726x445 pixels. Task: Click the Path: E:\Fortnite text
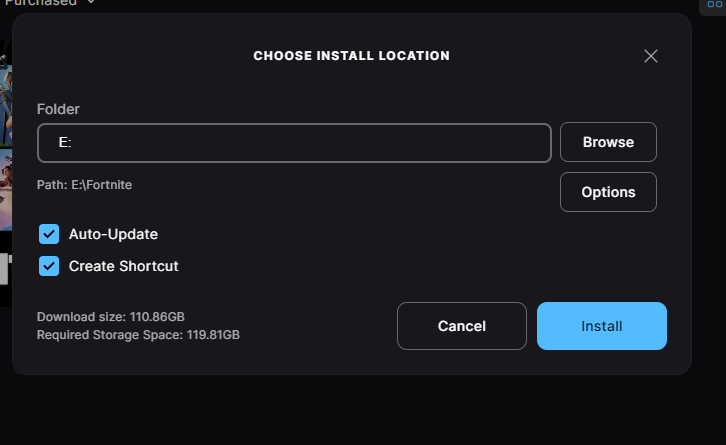[x=84, y=185]
